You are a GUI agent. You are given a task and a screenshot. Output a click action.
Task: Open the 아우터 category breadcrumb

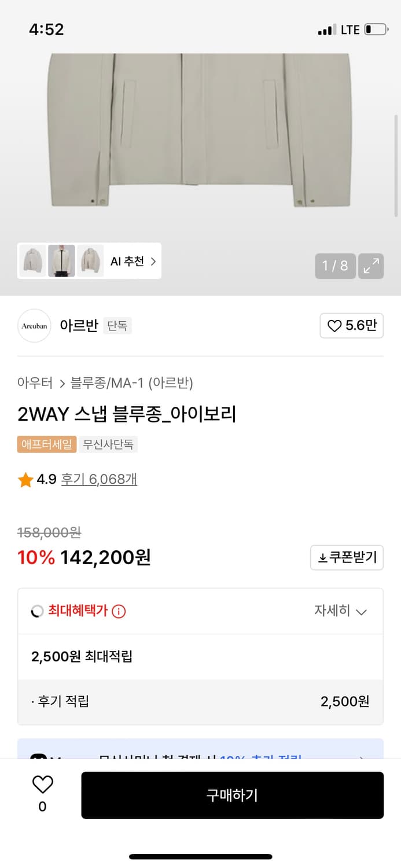coord(35,383)
